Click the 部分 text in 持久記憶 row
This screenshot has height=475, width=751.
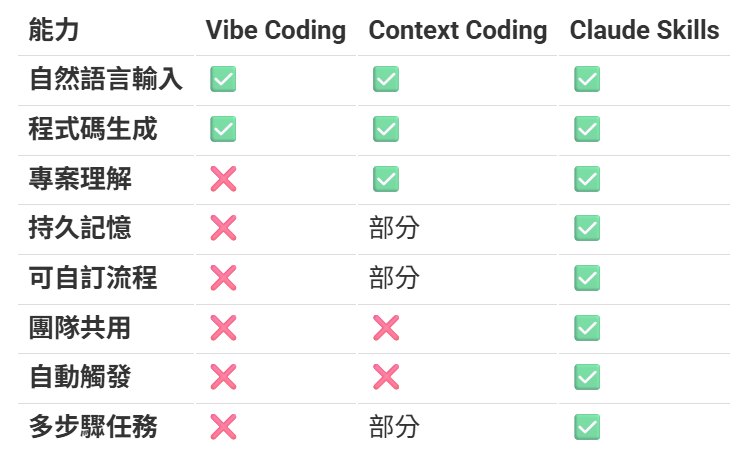pos(394,228)
